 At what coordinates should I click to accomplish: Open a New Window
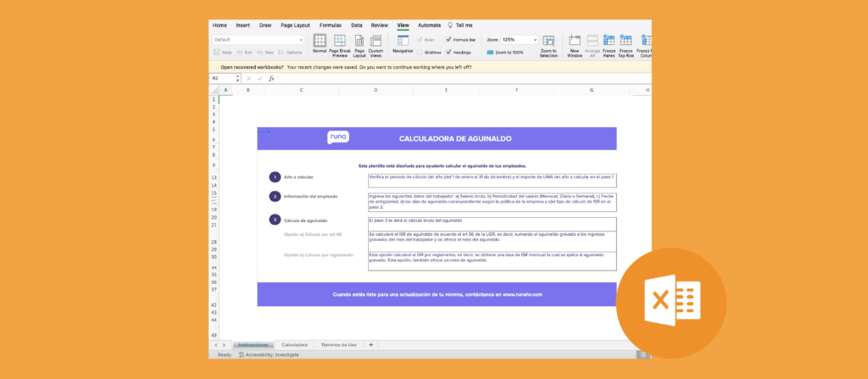point(574,46)
